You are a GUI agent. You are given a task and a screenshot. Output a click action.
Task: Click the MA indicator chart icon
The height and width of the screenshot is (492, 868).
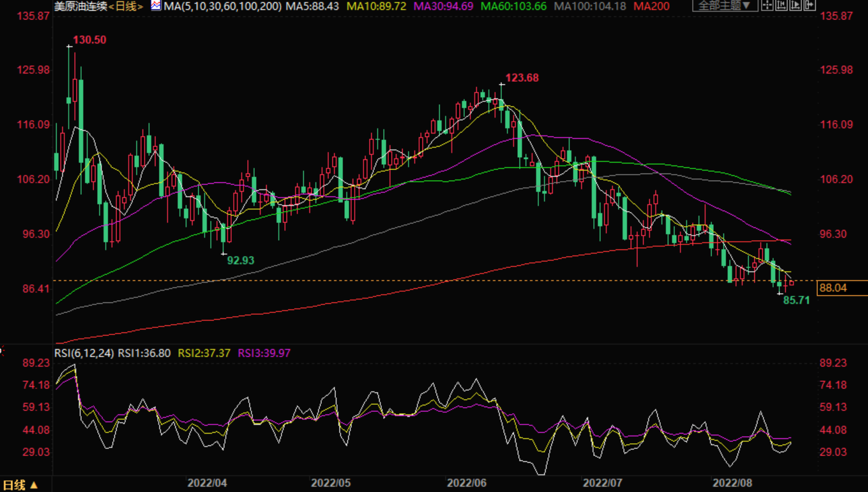click(156, 5)
